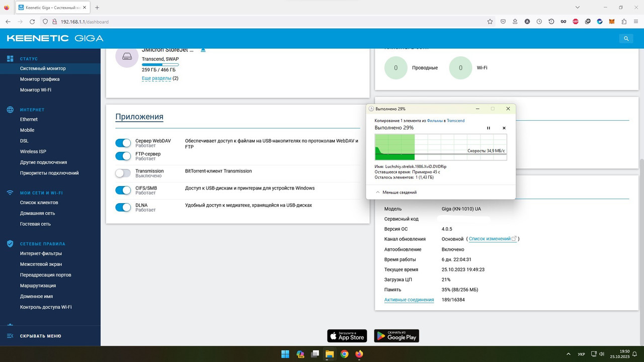
Task: Eject the JMicron StoreJet drive
Action: click(x=203, y=50)
